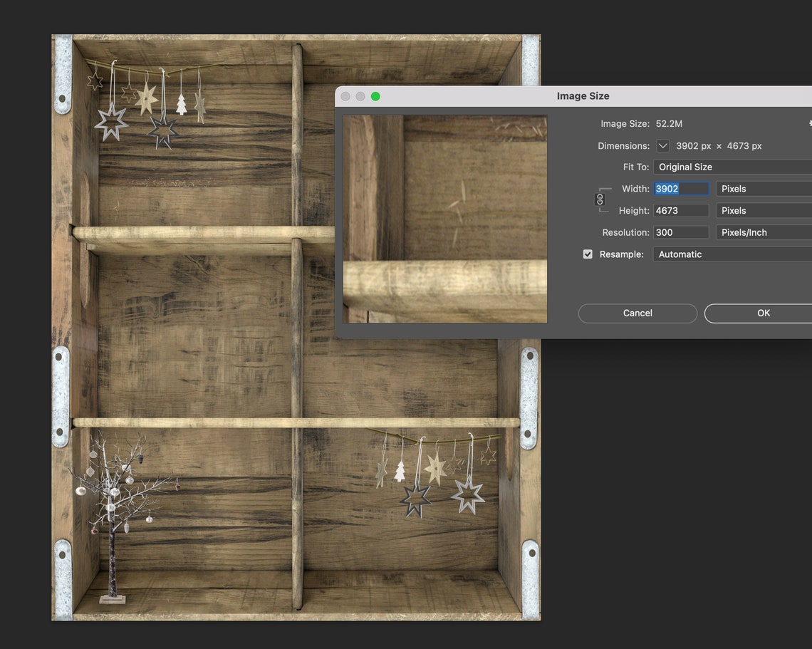Confirm with the OK button
Screen dimensions: 812x649
[x=758, y=313]
